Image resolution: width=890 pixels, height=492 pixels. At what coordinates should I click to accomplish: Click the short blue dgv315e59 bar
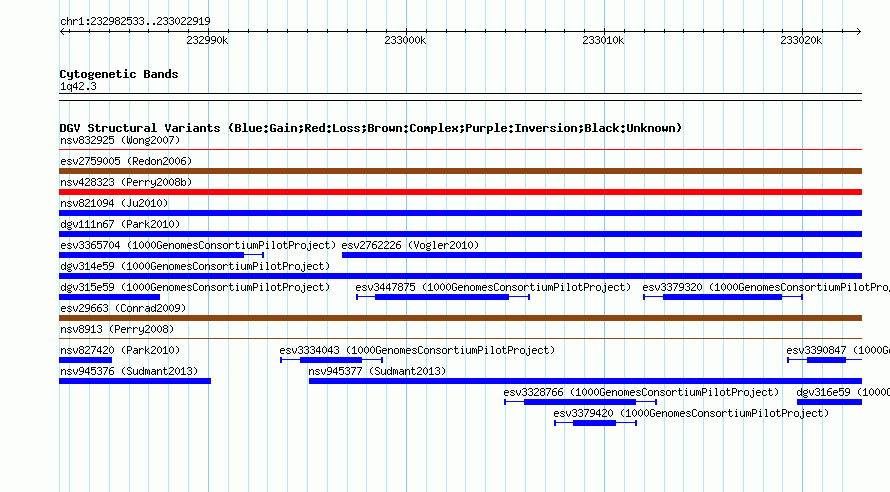110,297
